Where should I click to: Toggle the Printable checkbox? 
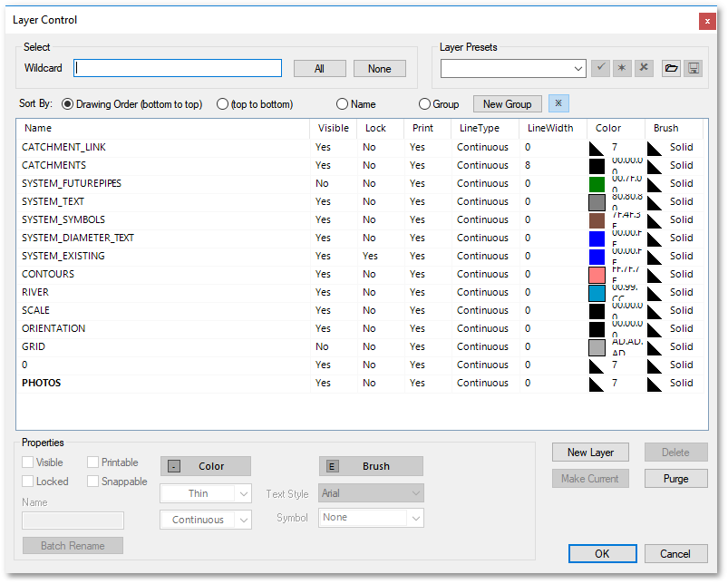[x=92, y=462]
